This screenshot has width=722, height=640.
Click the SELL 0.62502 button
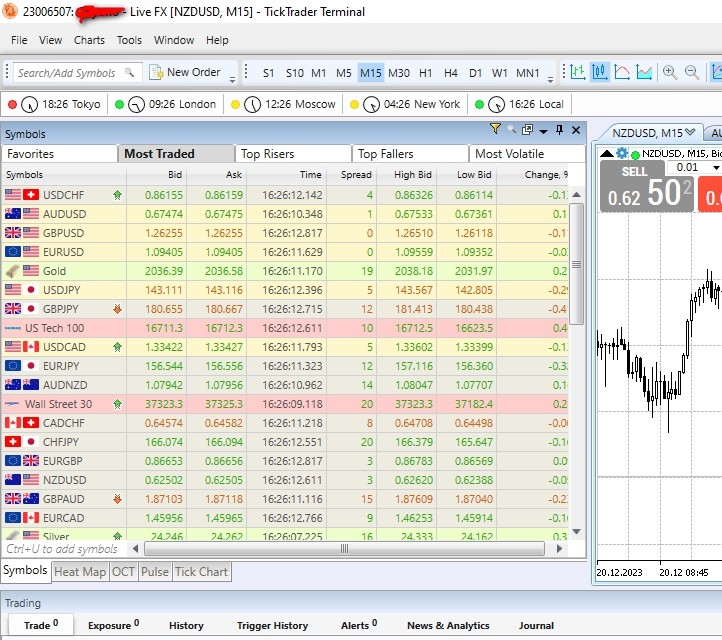click(x=646, y=188)
